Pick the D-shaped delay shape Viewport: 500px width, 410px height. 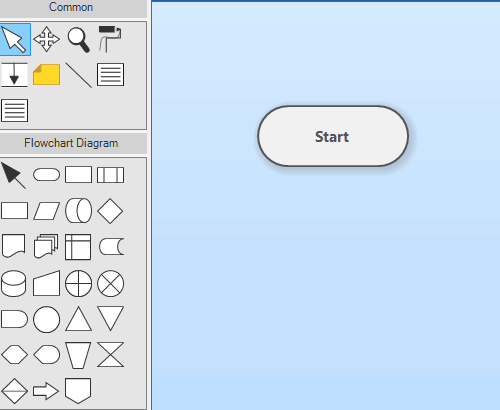[14, 319]
